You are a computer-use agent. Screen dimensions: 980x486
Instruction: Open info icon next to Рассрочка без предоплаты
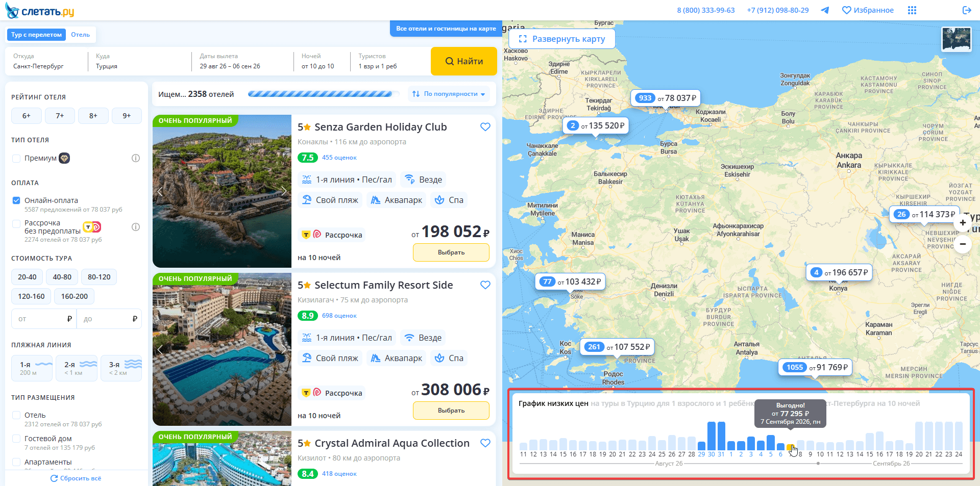pos(136,227)
